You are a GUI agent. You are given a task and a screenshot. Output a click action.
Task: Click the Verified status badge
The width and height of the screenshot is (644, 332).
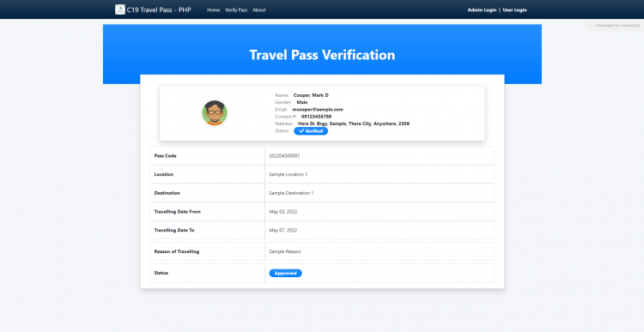[x=311, y=131]
